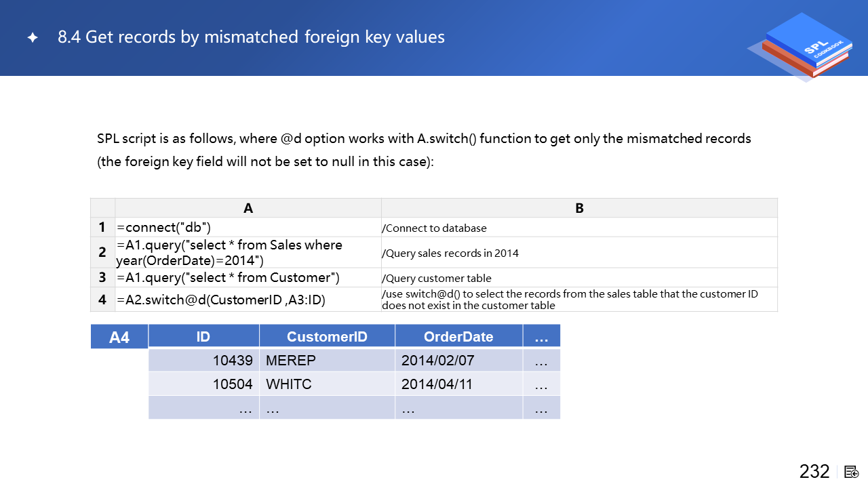Click column header A of script grid

[248, 208]
